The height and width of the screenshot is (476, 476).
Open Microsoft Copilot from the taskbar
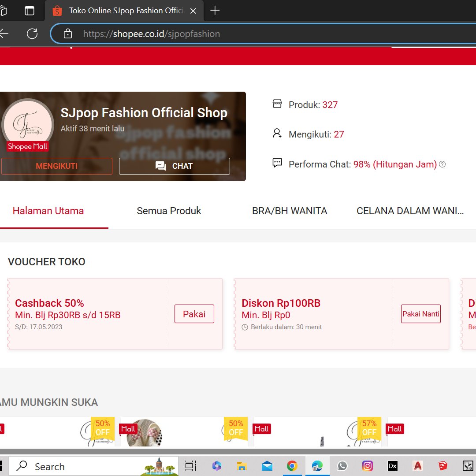216,466
